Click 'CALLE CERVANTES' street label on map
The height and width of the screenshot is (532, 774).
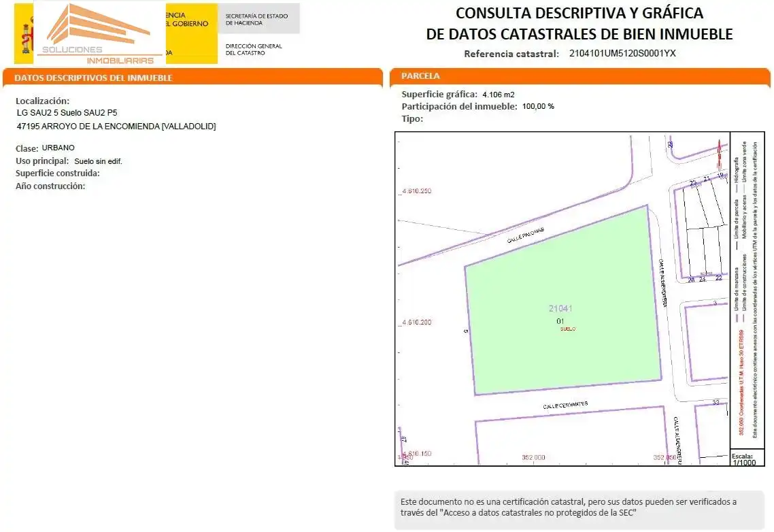(565, 405)
